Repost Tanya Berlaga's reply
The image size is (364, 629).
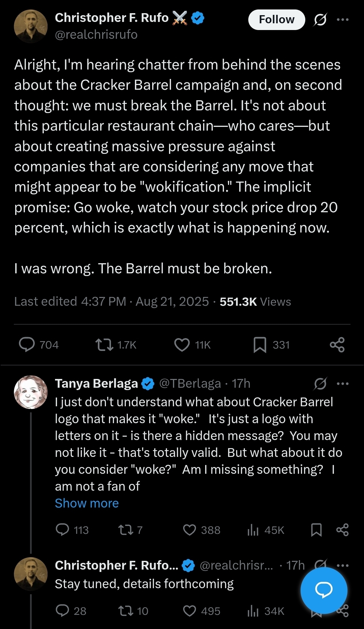click(126, 530)
